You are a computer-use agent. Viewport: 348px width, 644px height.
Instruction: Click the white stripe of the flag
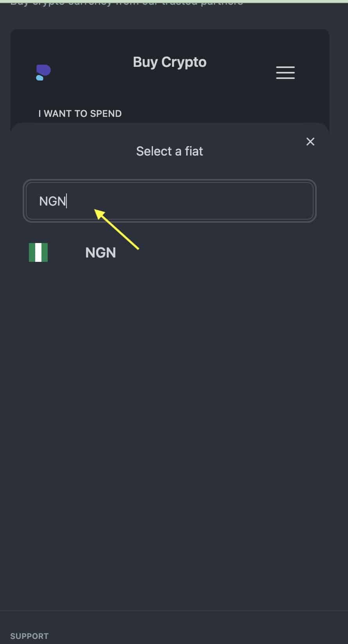pos(38,252)
